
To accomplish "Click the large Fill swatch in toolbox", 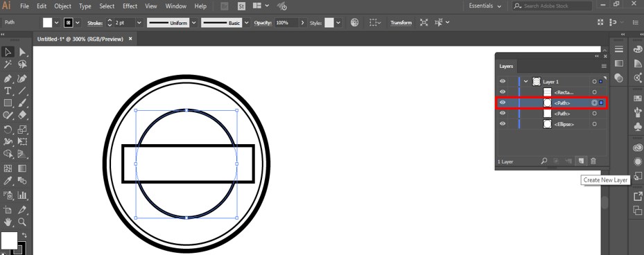I will tap(9, 240).
